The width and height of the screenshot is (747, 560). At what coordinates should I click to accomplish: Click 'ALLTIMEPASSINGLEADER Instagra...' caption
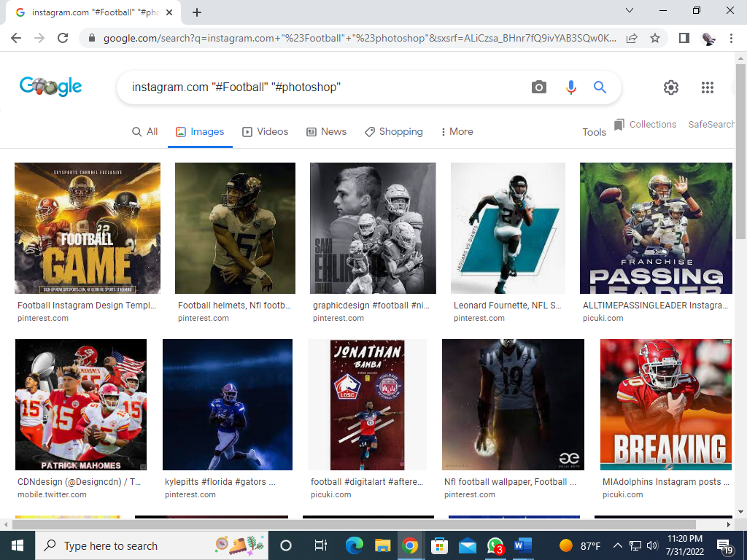(x=656, y=306)
